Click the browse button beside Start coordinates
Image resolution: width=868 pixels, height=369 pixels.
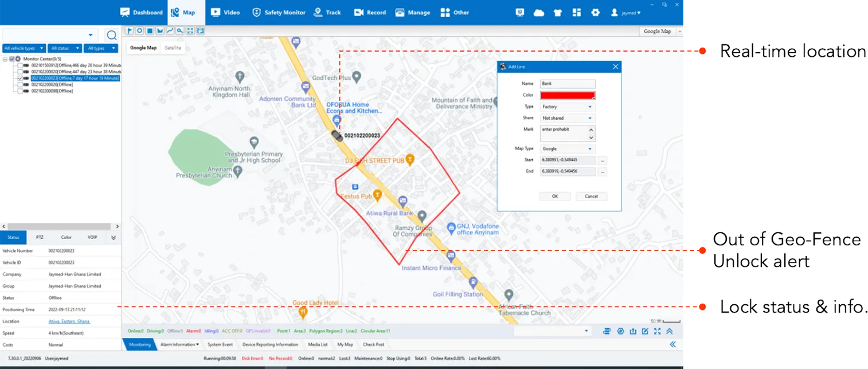coord(602,160)
